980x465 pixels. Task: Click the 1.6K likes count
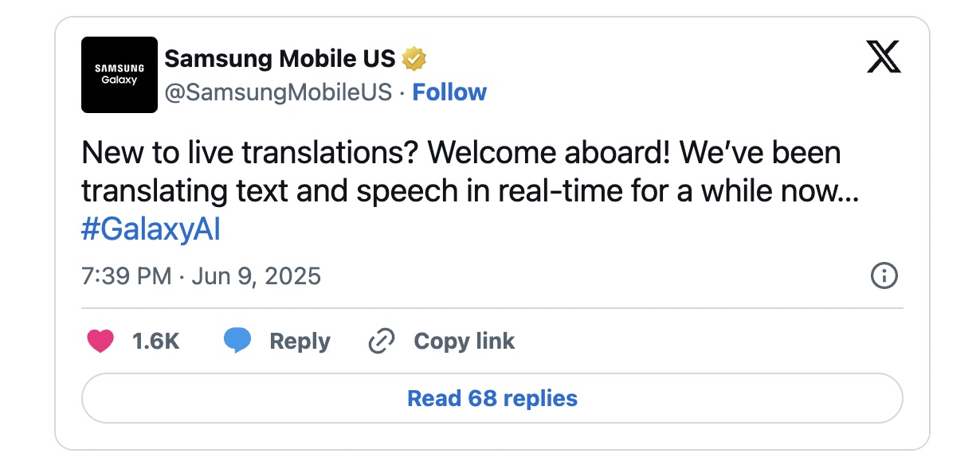pyautogui.click(x=156, y=342)
